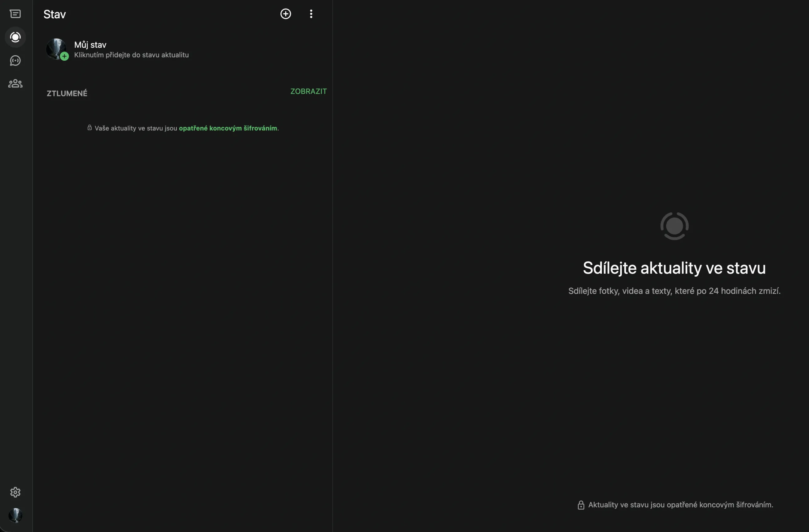The width and height of the screenshot is (809, 532).
Task: Select the Můj stav title
Action: click(x=90, y=45)
